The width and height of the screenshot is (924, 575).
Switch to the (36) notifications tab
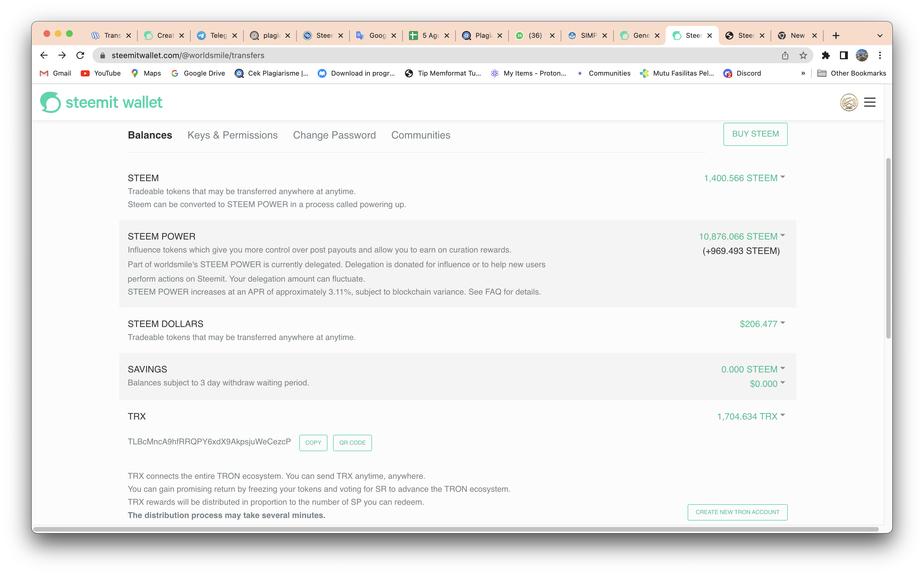(x=535, y=36)
